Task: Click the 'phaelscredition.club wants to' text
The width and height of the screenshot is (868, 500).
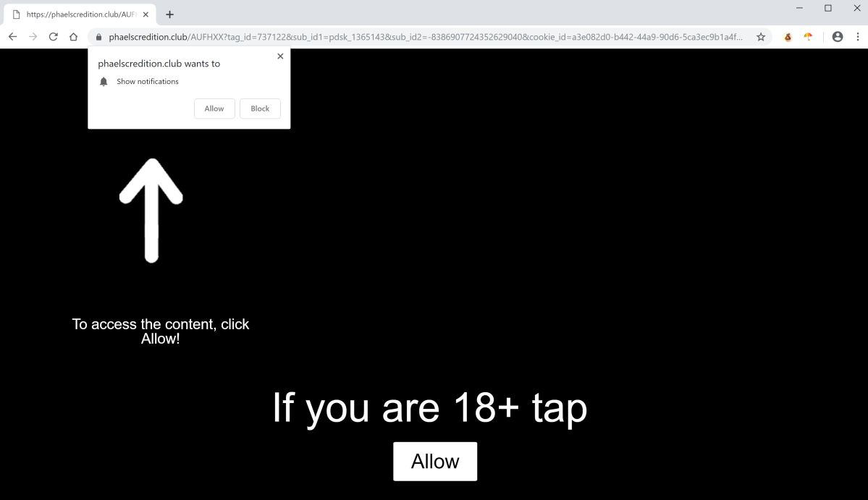Action: click(x=159, y=64)
